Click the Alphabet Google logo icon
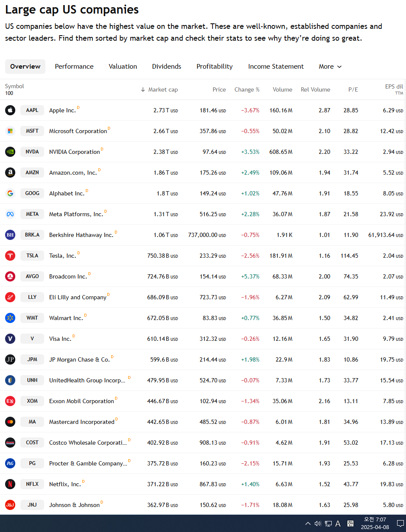Screen dimensions: 406x532 tap(10, 193)
